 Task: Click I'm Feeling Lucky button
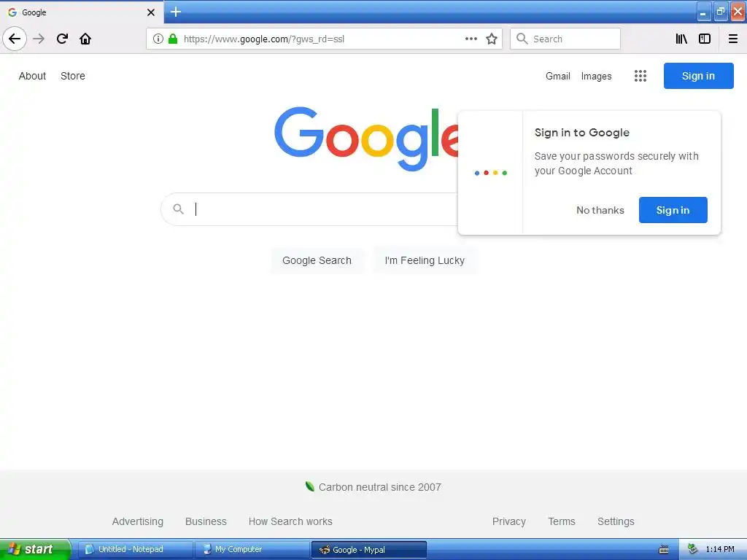(x=425, y=260)
